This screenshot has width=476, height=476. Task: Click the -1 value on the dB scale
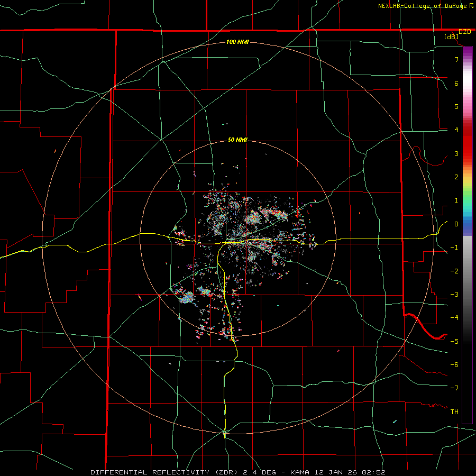coord(454,248)
